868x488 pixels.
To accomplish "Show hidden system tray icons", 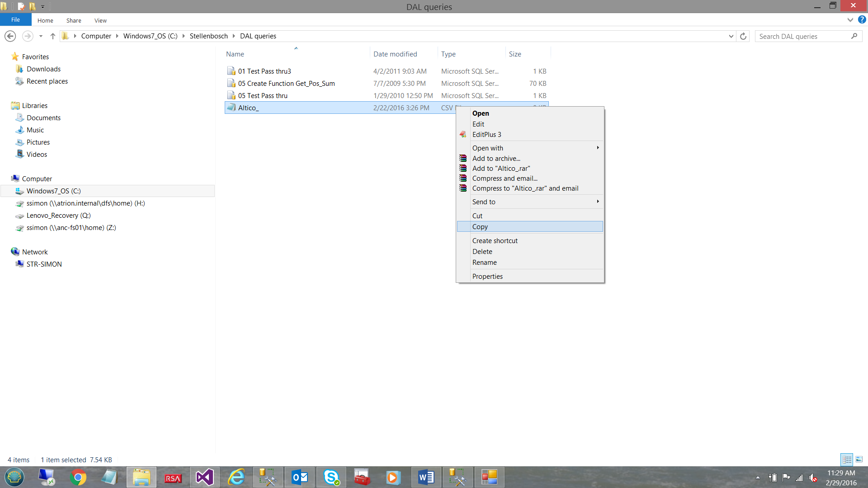I will click(x=759, y=477).
